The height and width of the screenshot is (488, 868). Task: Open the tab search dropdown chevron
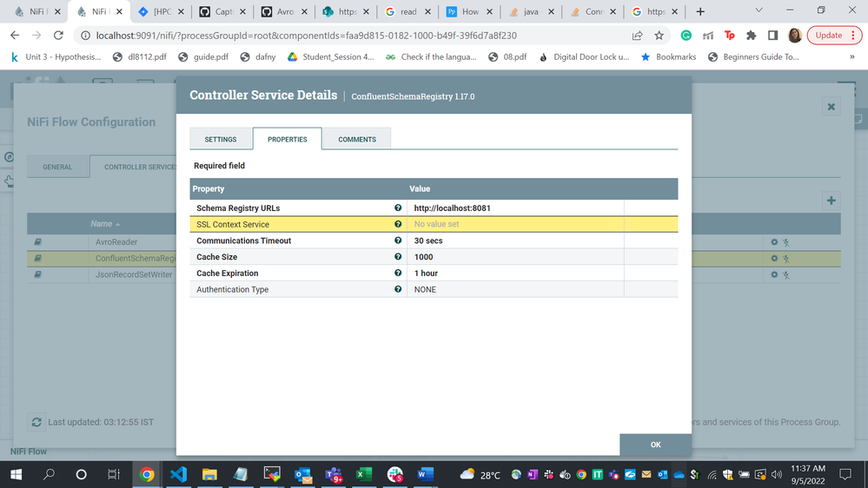coord(759,10)
